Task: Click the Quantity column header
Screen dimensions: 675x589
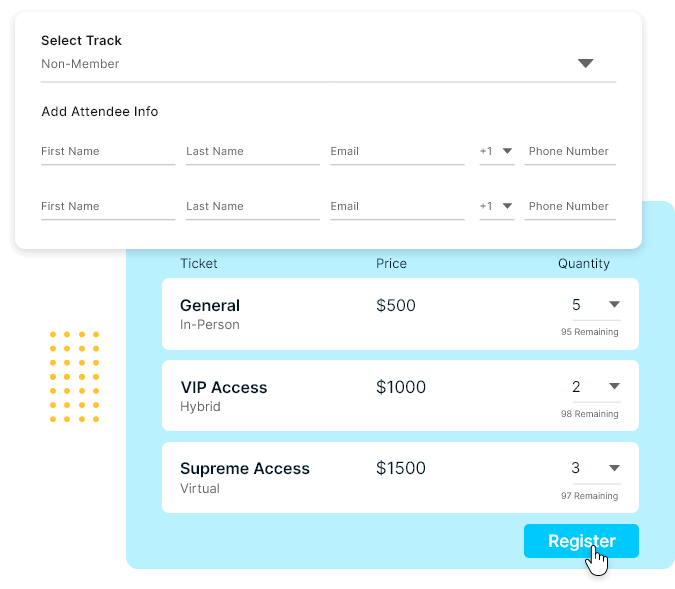Action: (584, 264)
